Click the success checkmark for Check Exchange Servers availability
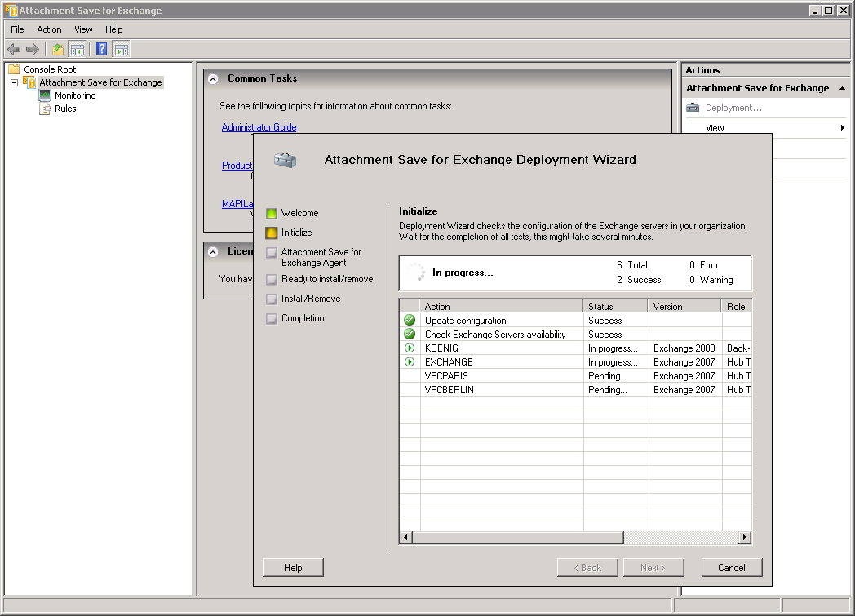The width and height of the screenshot is (855, 616). tap(410, 334)
